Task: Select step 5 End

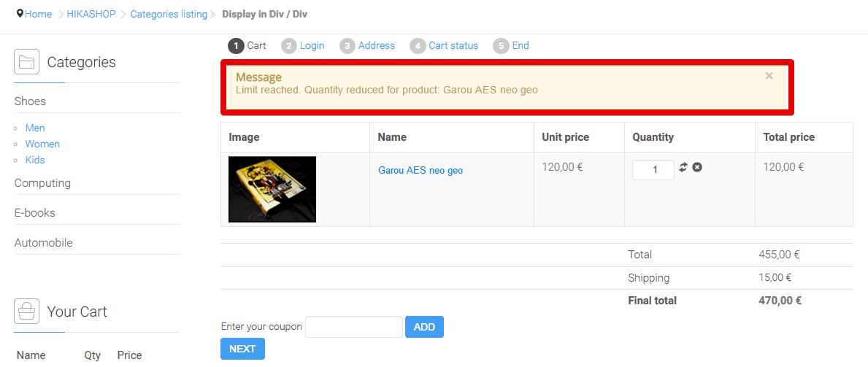Action: click(511, 45)
